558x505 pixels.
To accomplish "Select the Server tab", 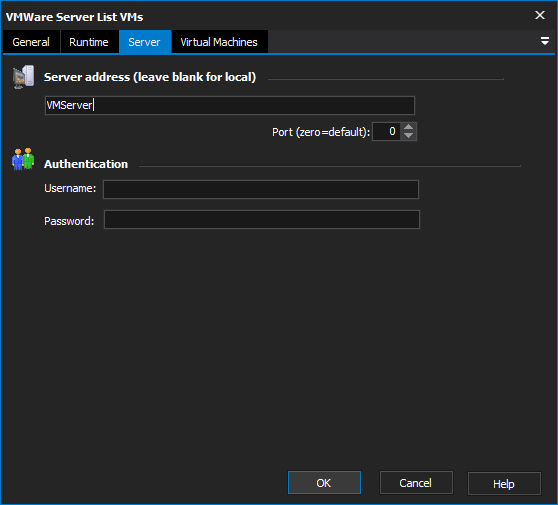I will (x=145, y=42).
